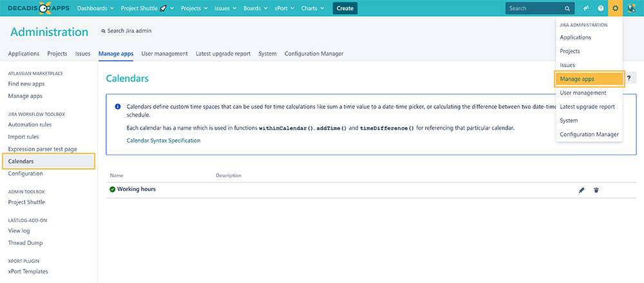
Task: Open the Calendar Syntax Specification link
Action: [x=164, y=141]
